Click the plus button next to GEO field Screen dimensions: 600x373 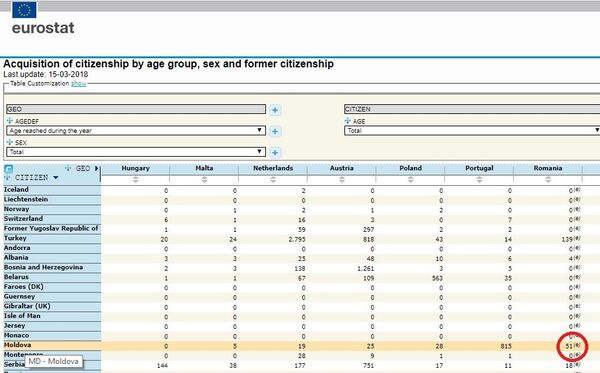275,110
